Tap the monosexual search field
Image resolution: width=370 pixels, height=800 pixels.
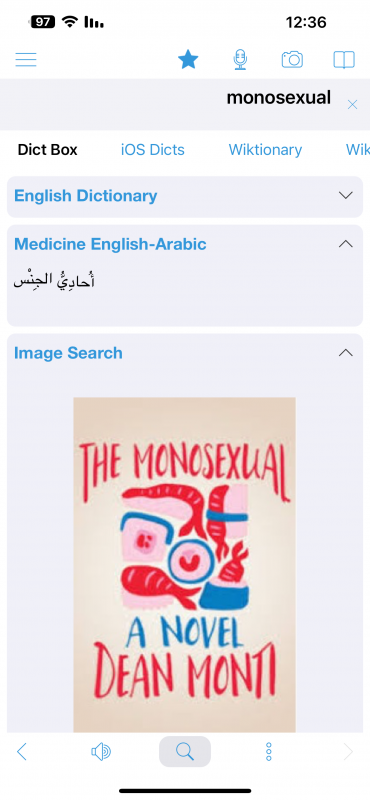[x=174, y=104]
